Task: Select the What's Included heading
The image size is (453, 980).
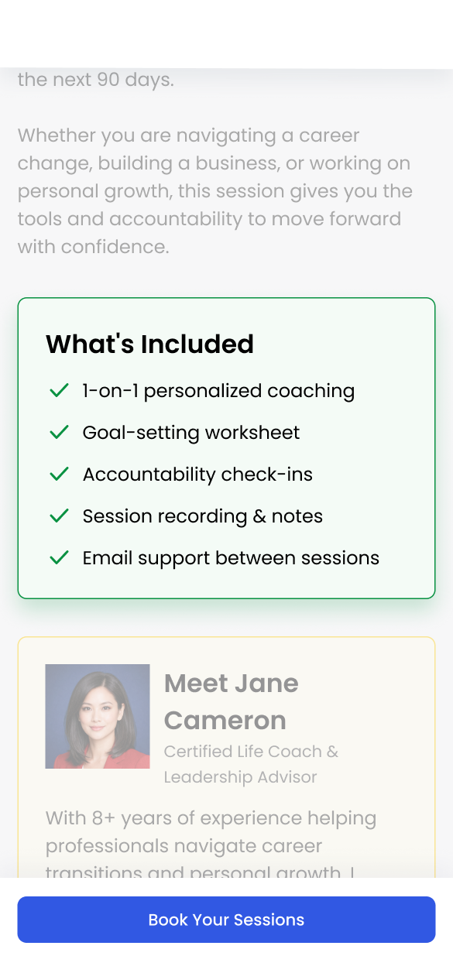Action: 150,344
